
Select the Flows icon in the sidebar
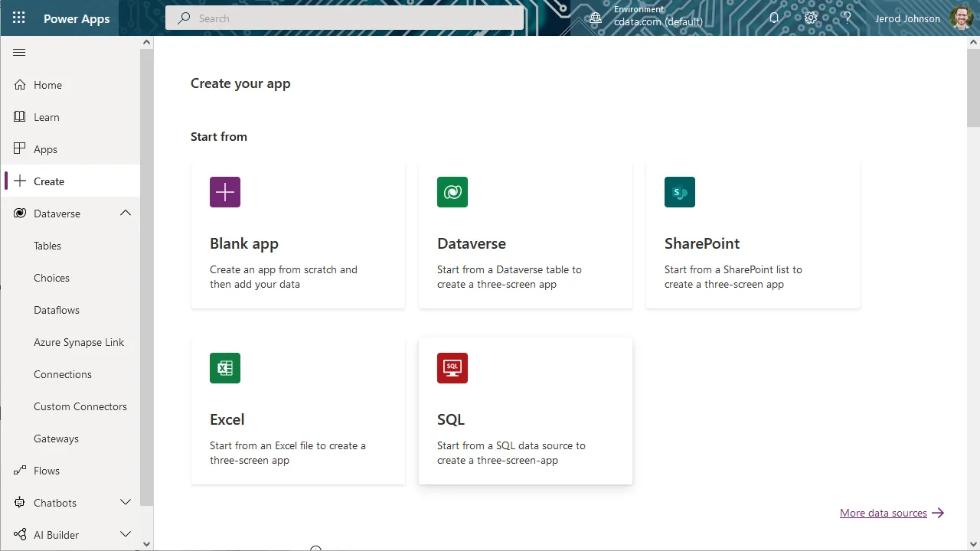tap(18, 471)
